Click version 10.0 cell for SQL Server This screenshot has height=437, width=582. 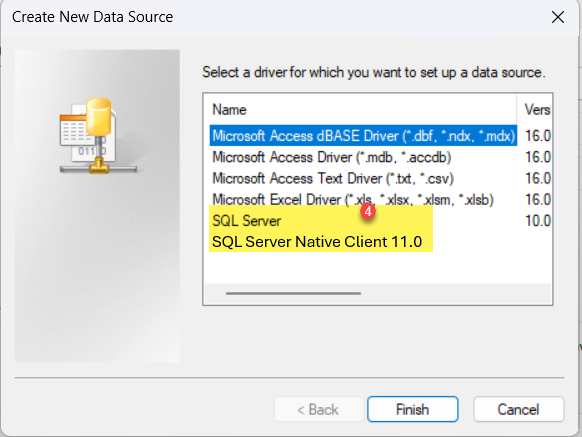pos(537,221)
